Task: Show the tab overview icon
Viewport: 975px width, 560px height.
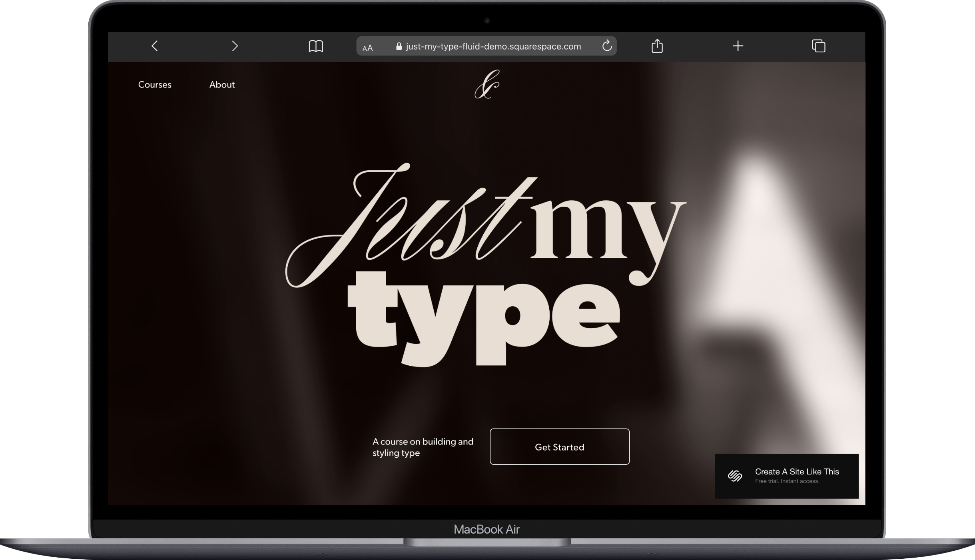Action: click(818, 46)
